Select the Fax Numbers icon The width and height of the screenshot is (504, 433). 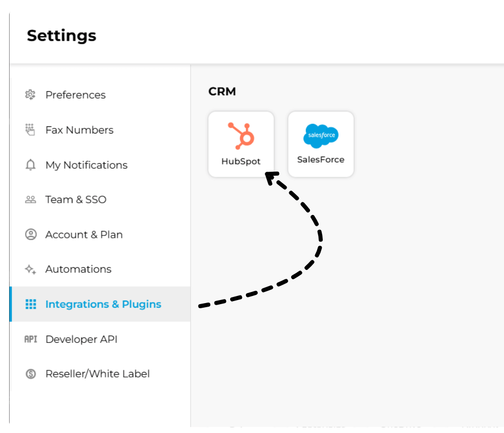click(x=30, y=130)
